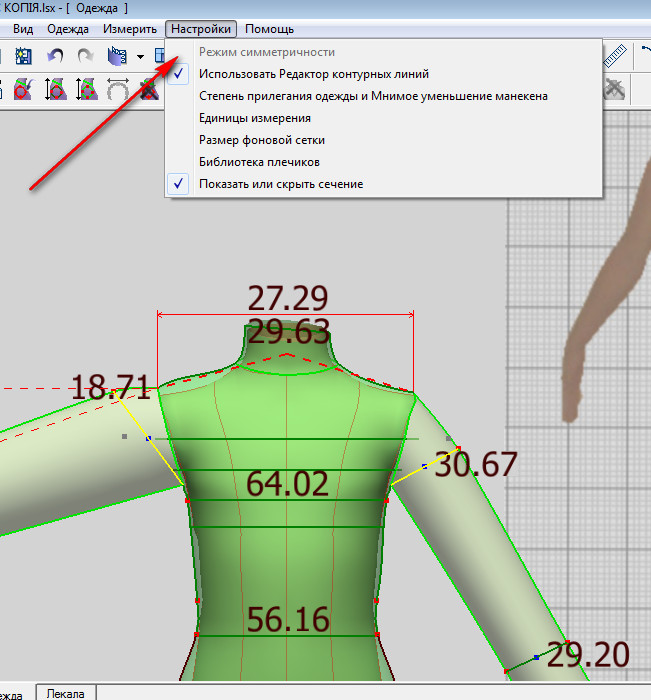Click the blue film-strip view icon
The height and width of the screenshot is (700, 651).
118,56
